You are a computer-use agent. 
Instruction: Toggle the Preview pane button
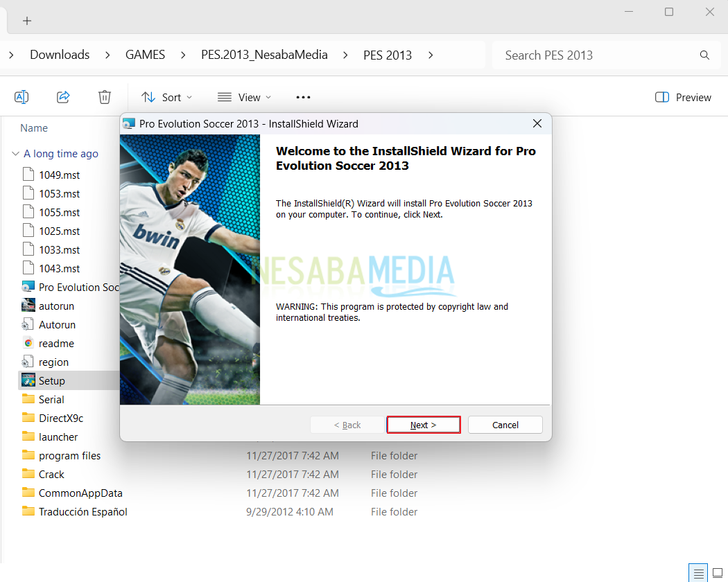coord(683,98)
